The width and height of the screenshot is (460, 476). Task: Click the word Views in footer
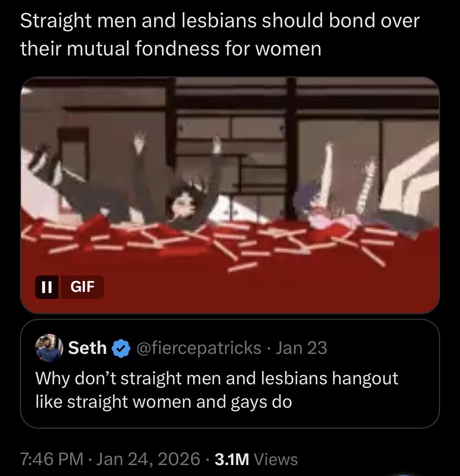tap(276, 459)
